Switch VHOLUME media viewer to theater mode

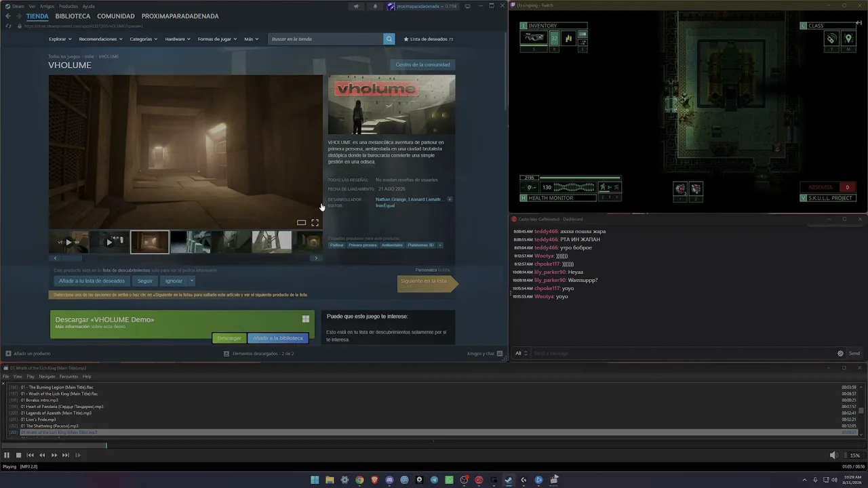301,222
